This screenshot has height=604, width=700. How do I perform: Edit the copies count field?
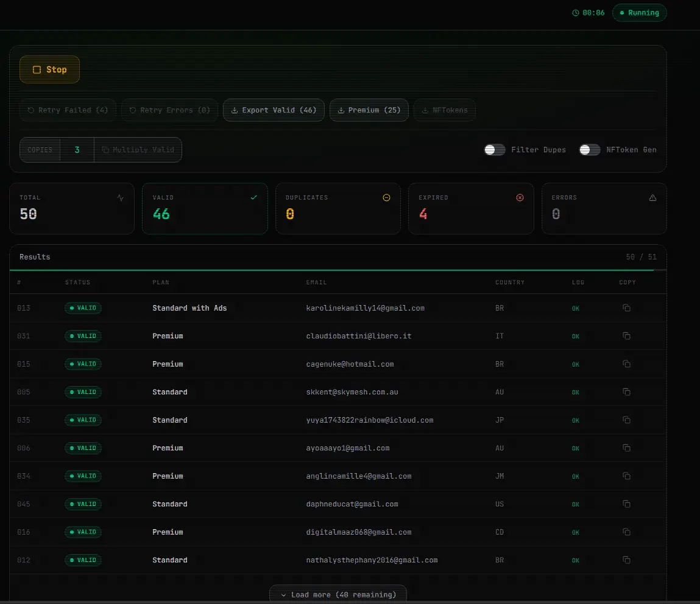(77, 150)
